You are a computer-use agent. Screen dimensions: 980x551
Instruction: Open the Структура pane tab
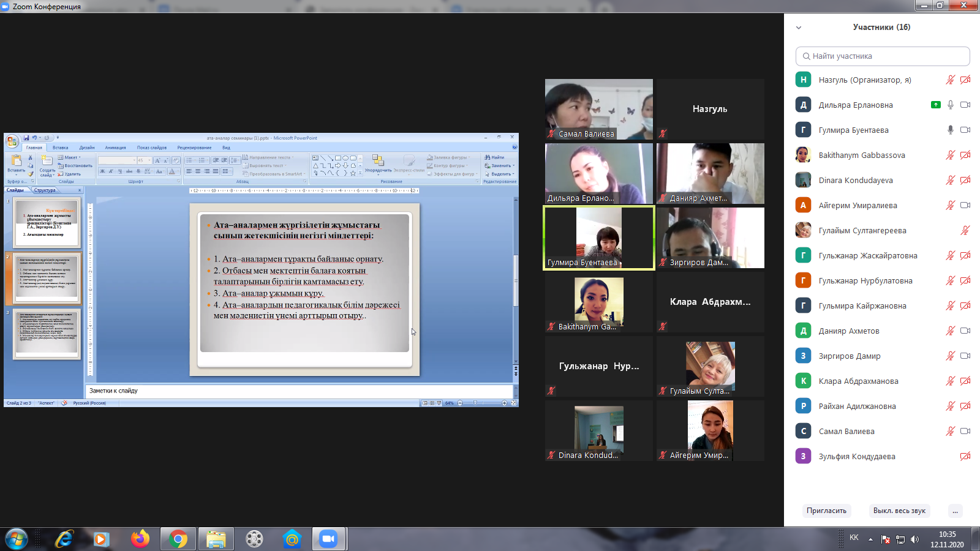[45, 190]
